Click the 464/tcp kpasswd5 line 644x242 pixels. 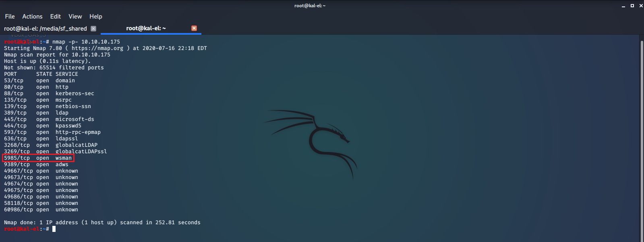point(43,126)
